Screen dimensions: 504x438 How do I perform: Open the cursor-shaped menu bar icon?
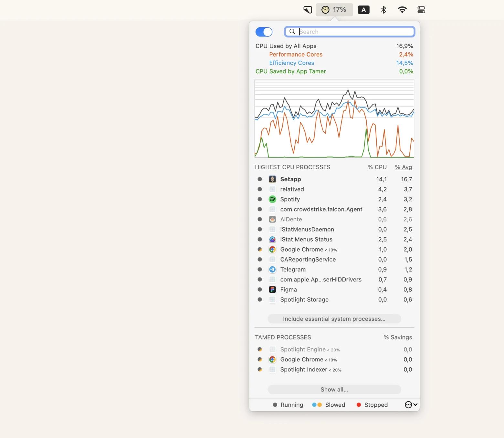tap(308, 10)
